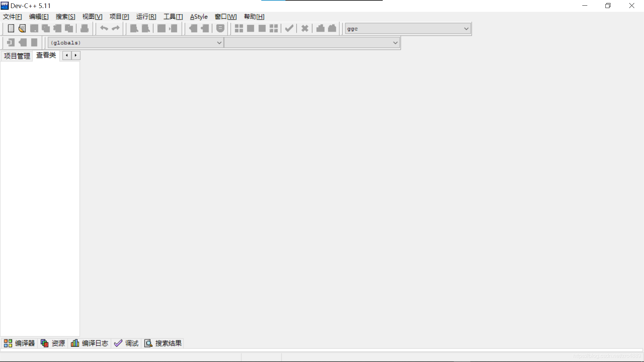Open the (globals) scope dropdown
This screenshot has width=644, height=362.
[x=136, y=43]
